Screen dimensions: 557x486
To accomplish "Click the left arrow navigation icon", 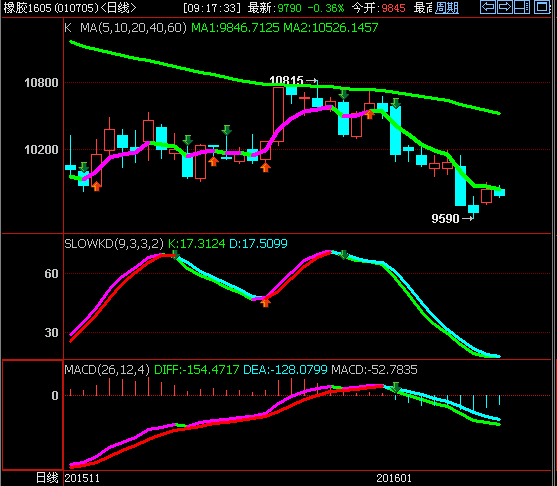I will 488,7.
